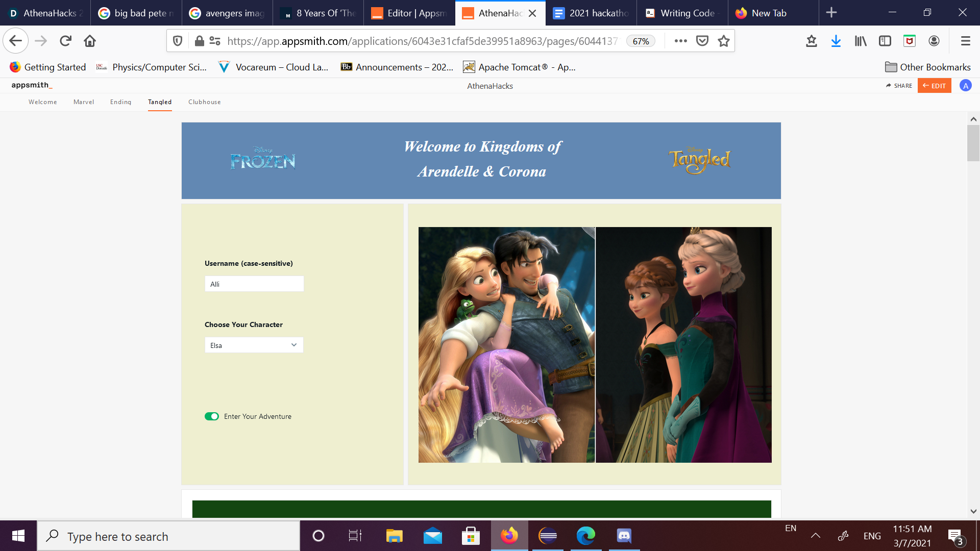Show hidden system tray icons
The image size is (980, 551).
(816, 536)
